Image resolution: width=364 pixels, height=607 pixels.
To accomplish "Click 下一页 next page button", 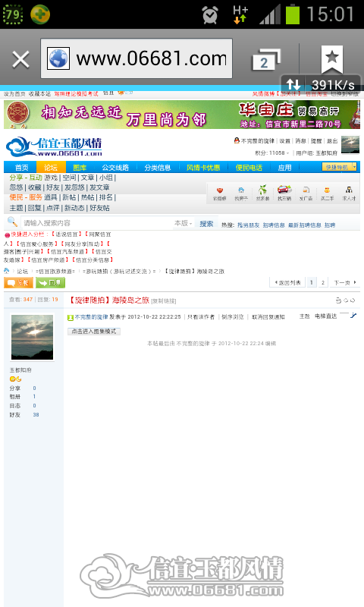I will tap(344, 282).
